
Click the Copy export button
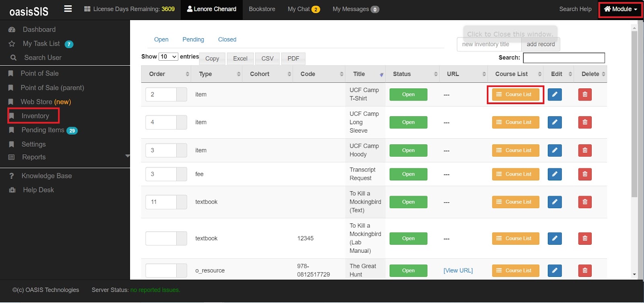212,59
